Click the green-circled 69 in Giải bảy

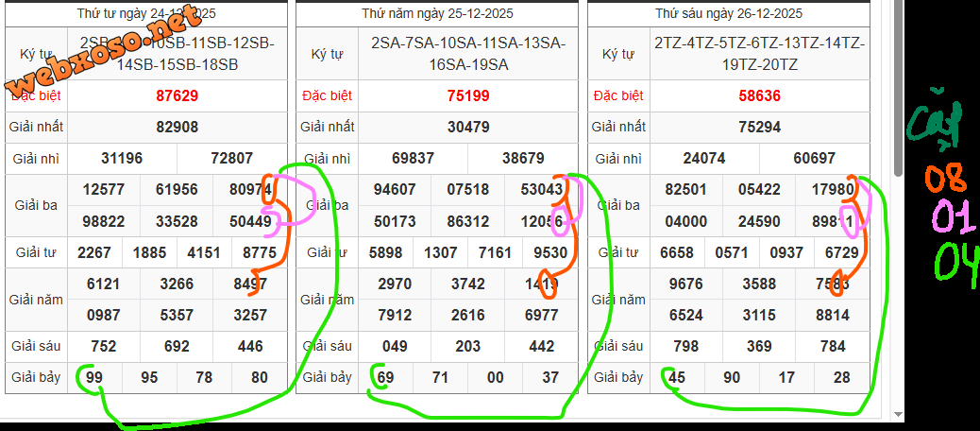[x=385, y=377]
